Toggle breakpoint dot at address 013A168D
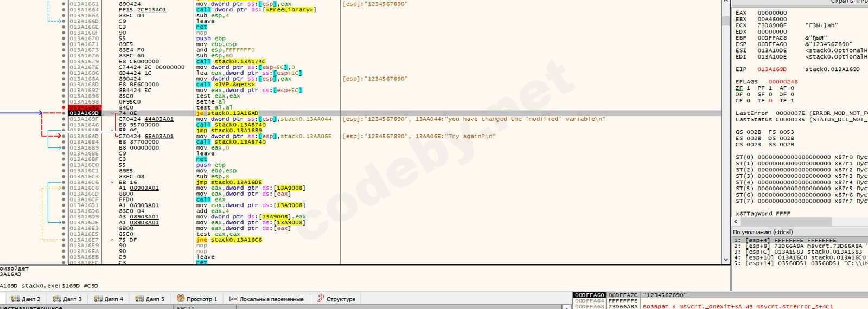The image size is (868, 309). [63, 85]
